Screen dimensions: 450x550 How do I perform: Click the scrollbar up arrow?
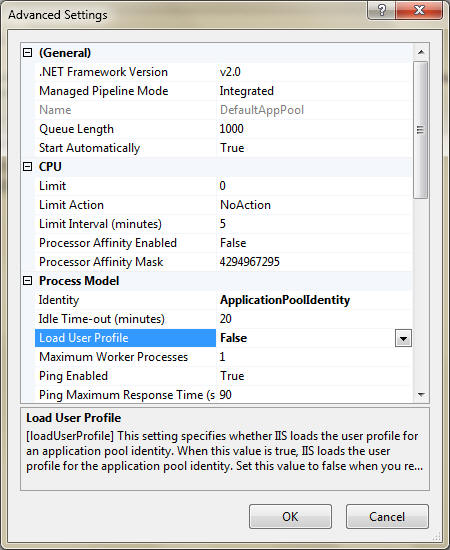coord(421,52)
